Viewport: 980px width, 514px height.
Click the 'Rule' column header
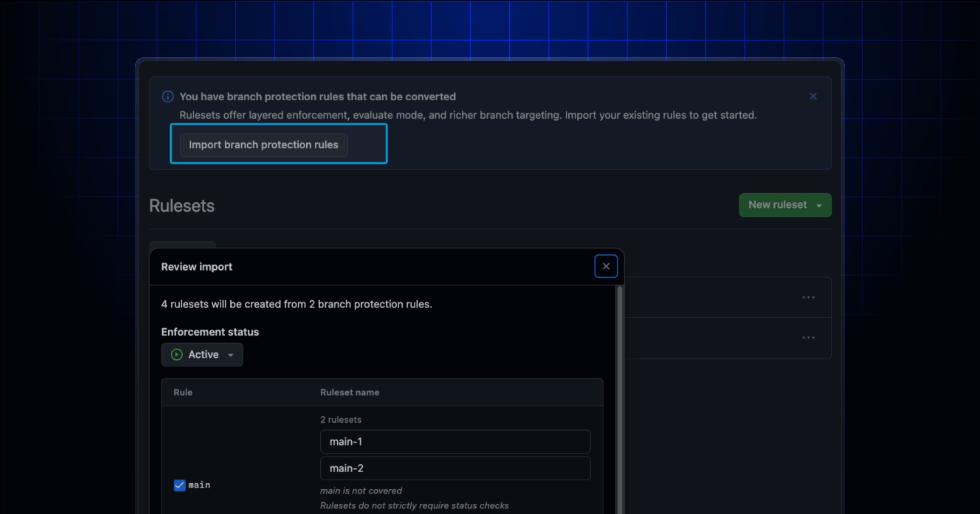(183, 392)
